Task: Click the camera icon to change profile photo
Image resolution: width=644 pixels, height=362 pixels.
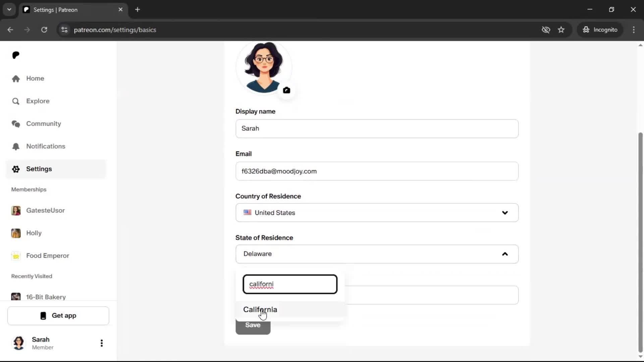Action: 286,90
